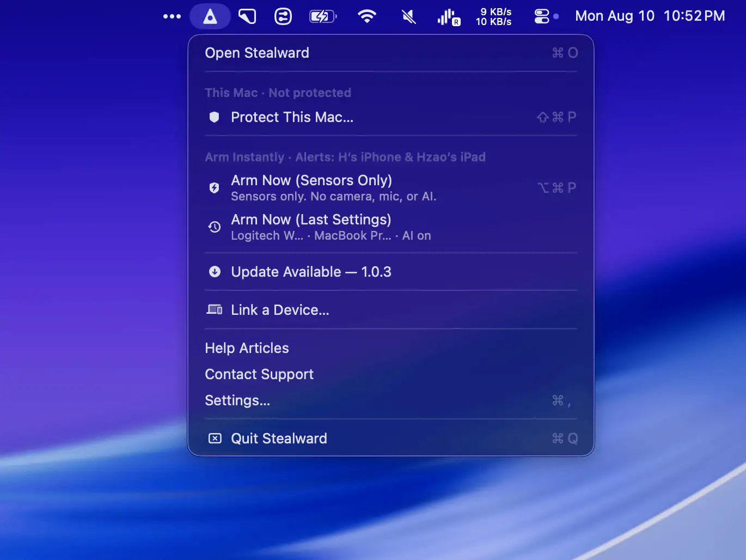Choose Open Stealward
The image size is (746, 560).
tap(391, 53)
